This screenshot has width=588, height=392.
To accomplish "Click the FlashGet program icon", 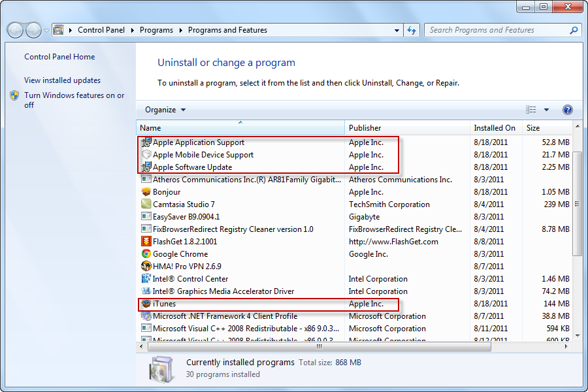I will coord(146,241).
